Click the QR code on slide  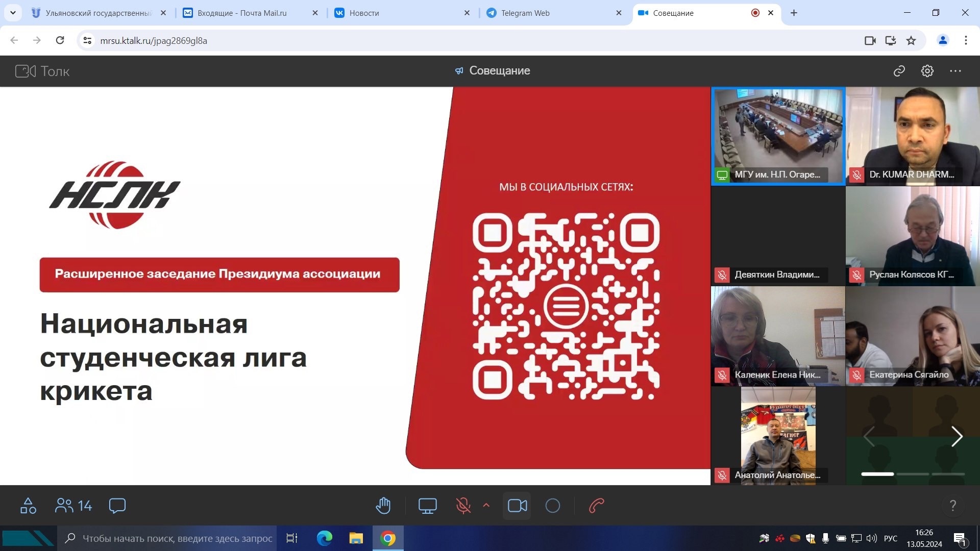tap(566, 306)
